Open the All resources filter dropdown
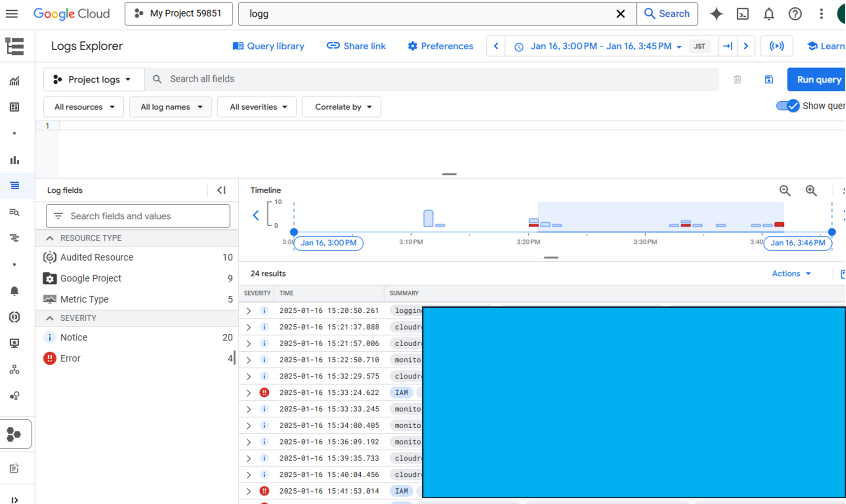This screenshot has width=846, height=504. tap(84, 107)
